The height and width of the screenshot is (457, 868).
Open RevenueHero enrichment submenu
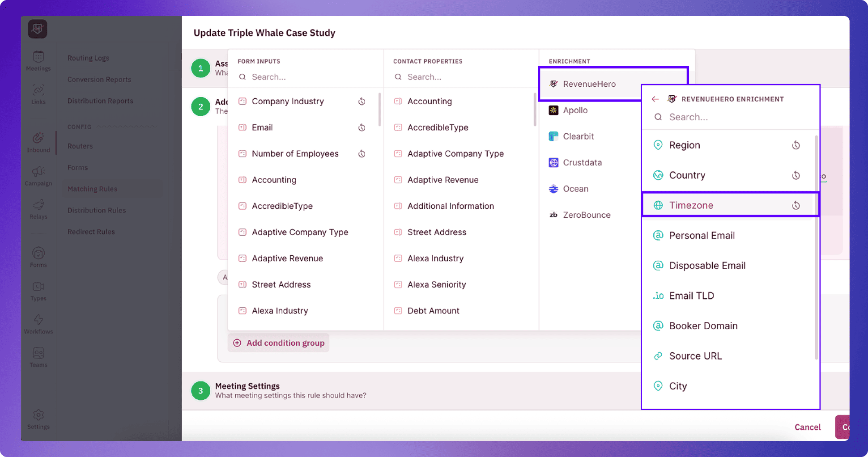[x=590, y=84]
